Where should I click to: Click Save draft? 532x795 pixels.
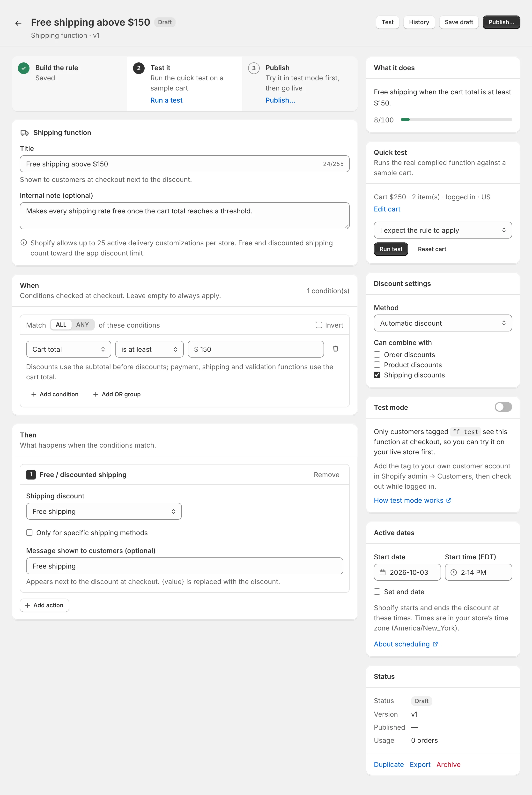459,22
